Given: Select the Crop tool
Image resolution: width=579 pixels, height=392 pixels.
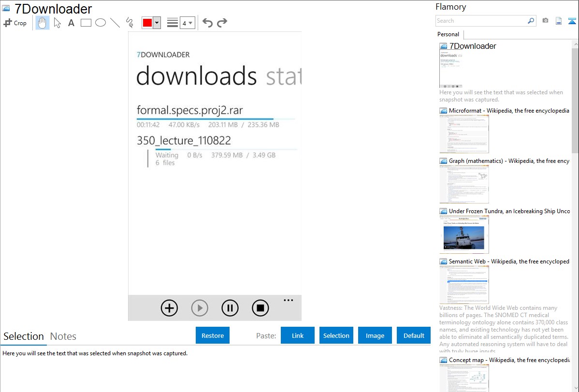Looking at the screenshot, I should coord(15,23).
